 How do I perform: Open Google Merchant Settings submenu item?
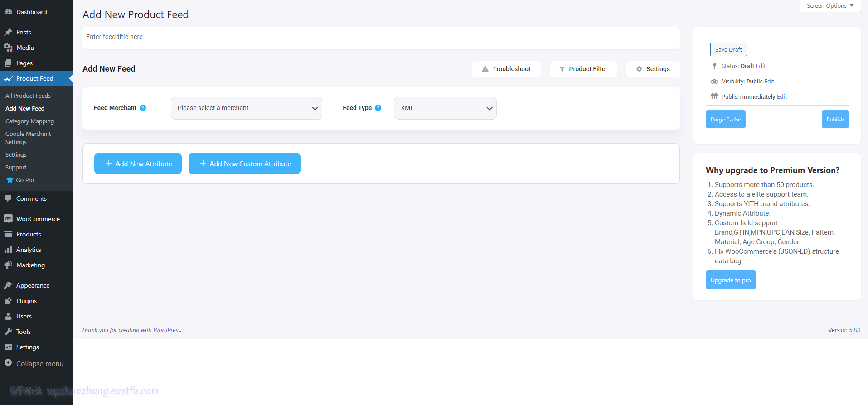coord(28,138)
